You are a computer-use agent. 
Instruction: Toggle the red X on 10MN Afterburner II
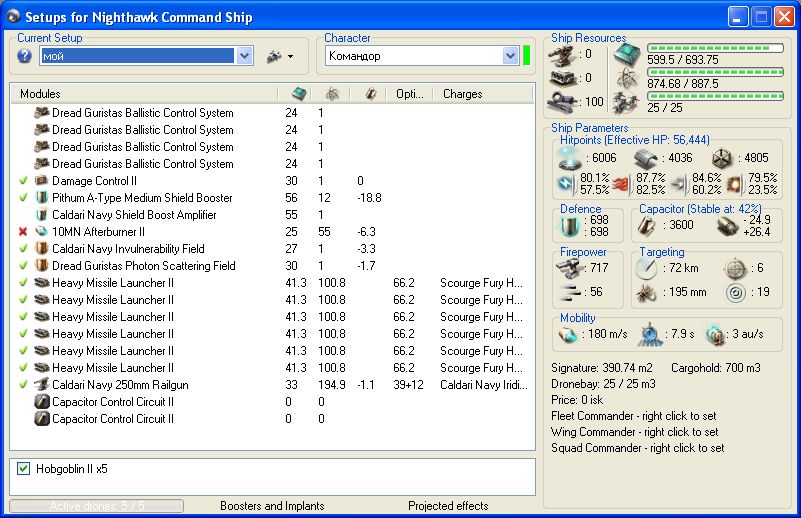click(23, 232)
